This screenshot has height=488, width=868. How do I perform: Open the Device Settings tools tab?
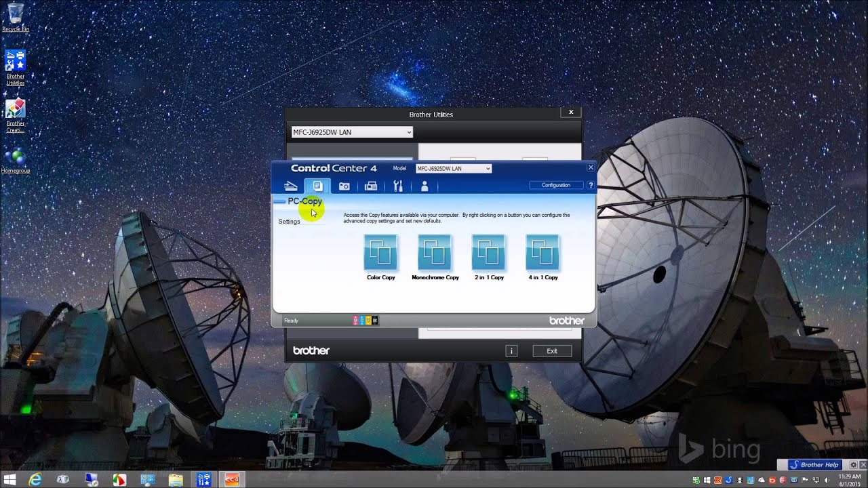pos(398,186)
